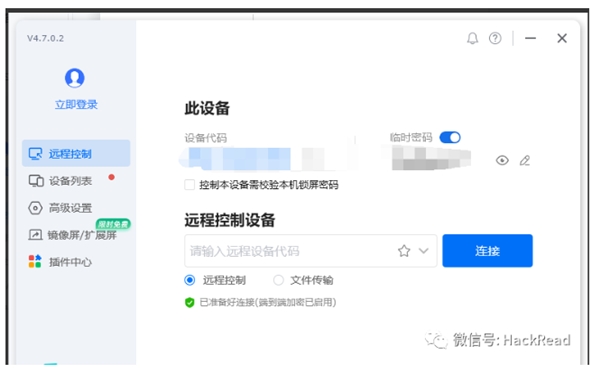Click the star favorite icon in code field
The image size is (600, 372).
pyautogui.click(x=404, y=251)
